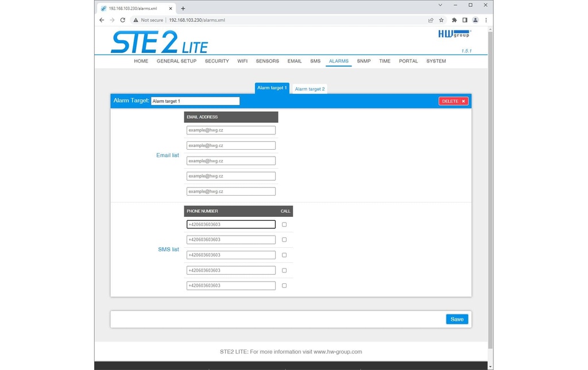Close the 192.168.103.230 browser tab

click(x=171, y=8)
